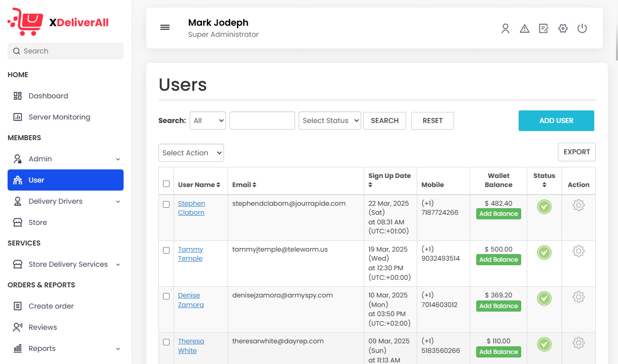618x364 pixels.
Task: Click the warning triangle alert icon
Action: pyautogui.click(x=525, y=29)
